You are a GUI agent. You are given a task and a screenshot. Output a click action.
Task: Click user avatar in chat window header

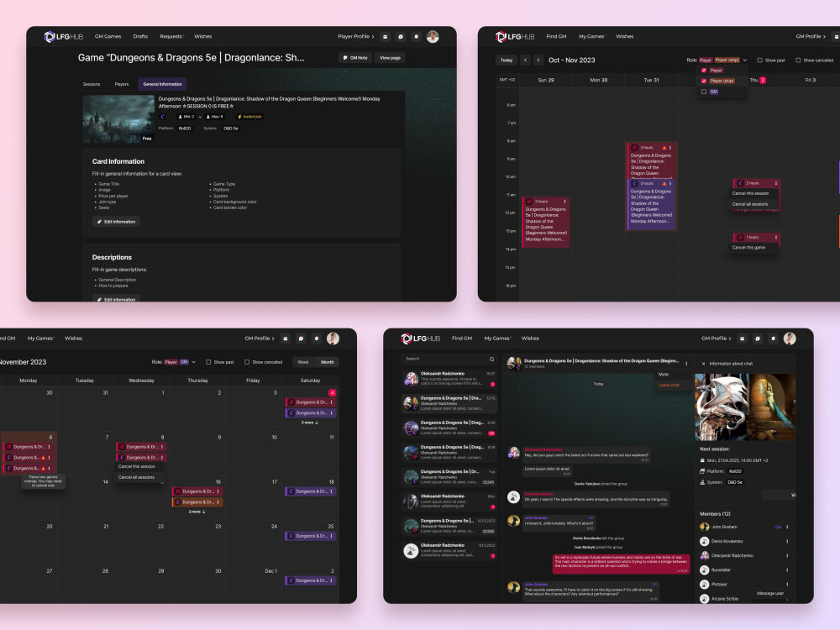point(790,339)
